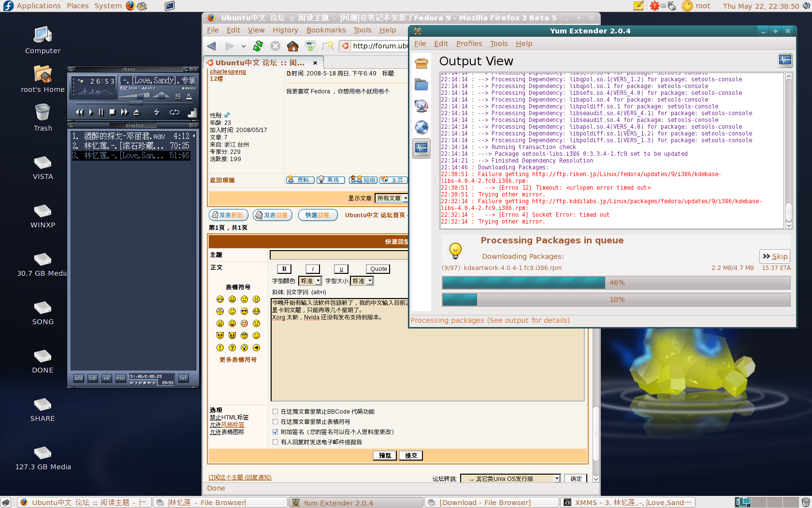Click playlist misc button
812x508 pixels.
click(x=121, y=378)
